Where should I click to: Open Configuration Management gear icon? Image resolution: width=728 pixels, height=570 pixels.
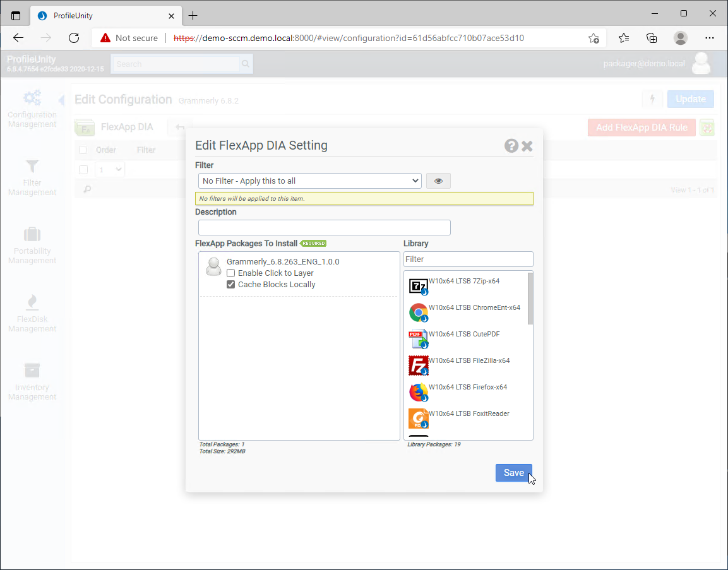click(32, 98)
